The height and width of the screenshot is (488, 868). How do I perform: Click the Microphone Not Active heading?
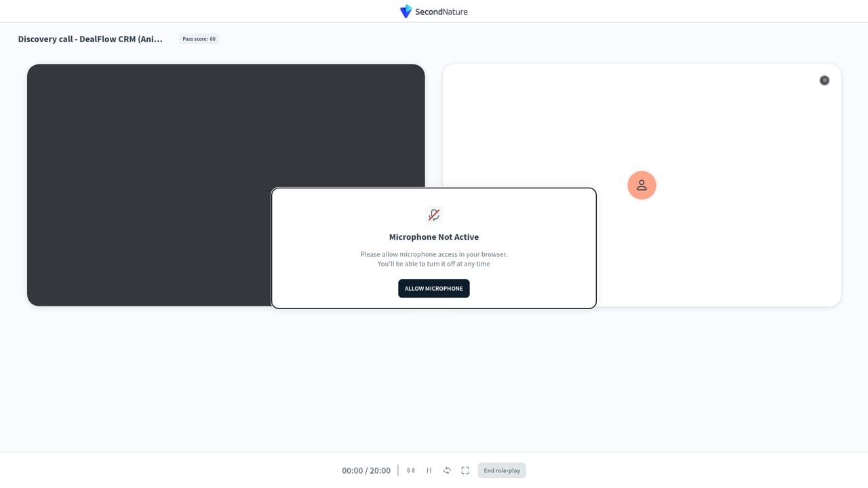point(434,237)
